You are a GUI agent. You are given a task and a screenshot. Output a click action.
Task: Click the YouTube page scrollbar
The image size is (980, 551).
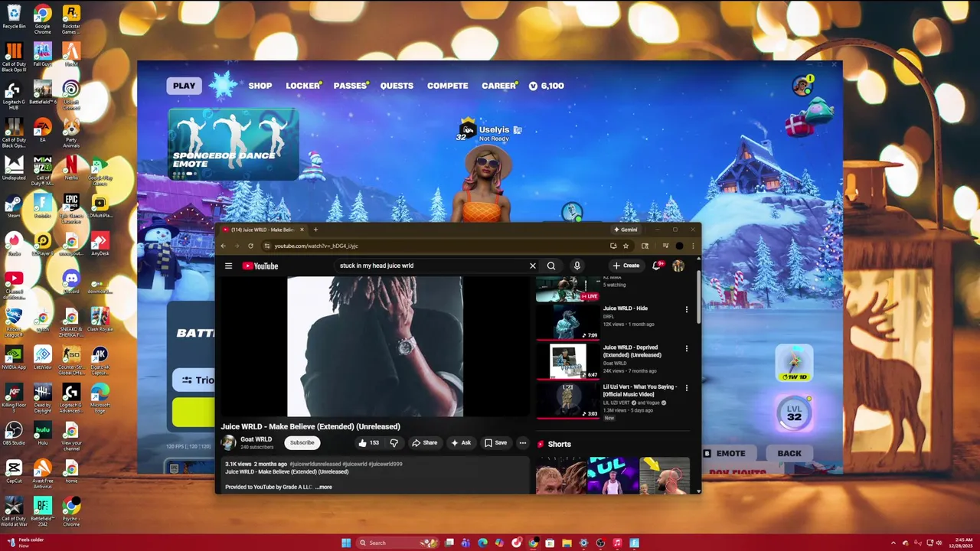[698, 298]
